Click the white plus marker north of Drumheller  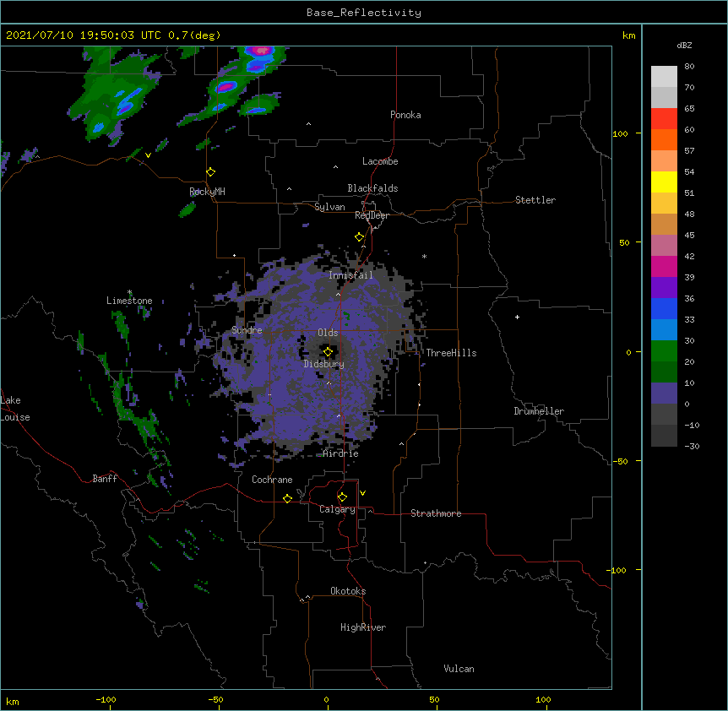click(517, 317)
